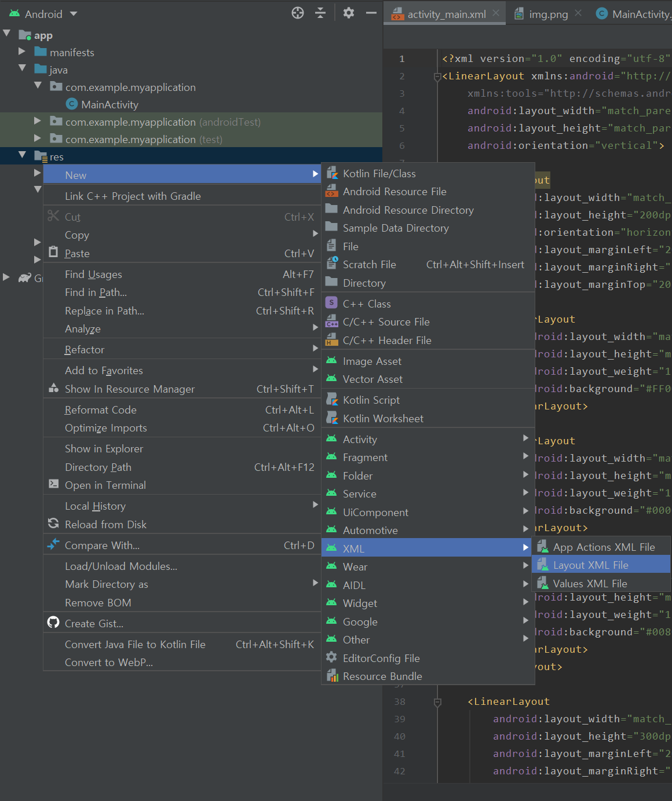Select Values XML File option
The height and width of the screenshot is (801, 672).
[601, 583]
